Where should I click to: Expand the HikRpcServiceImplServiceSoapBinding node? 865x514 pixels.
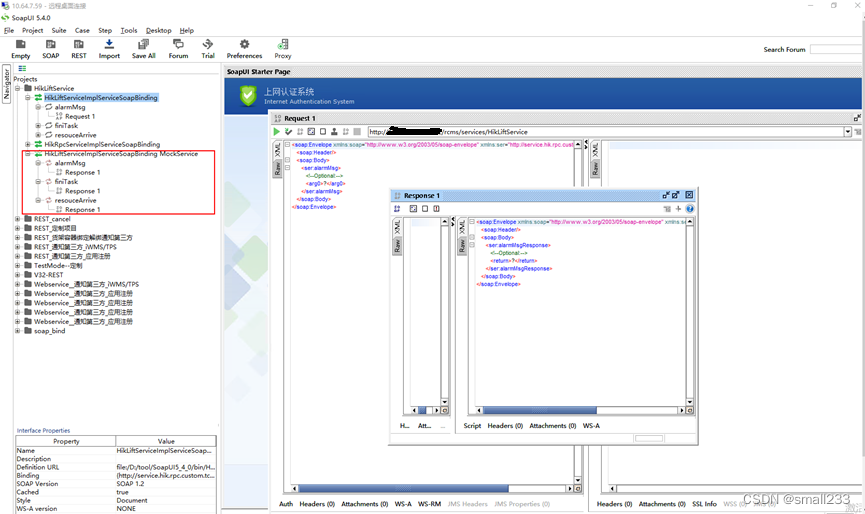pyautogui.click(x=28, y=144)
